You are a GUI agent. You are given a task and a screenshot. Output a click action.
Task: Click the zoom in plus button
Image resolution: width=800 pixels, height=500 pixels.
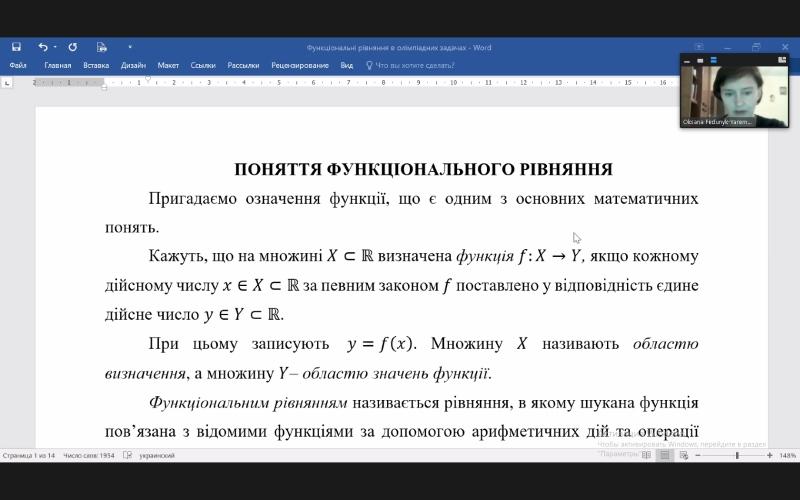pyautogui.click(x=769, y=455)
